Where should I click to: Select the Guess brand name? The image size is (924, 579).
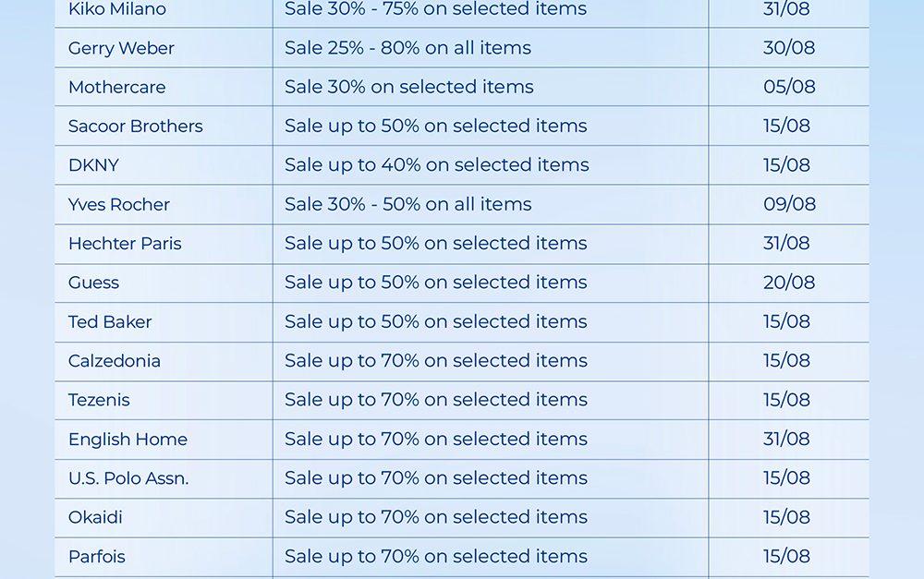pos(94,283)
